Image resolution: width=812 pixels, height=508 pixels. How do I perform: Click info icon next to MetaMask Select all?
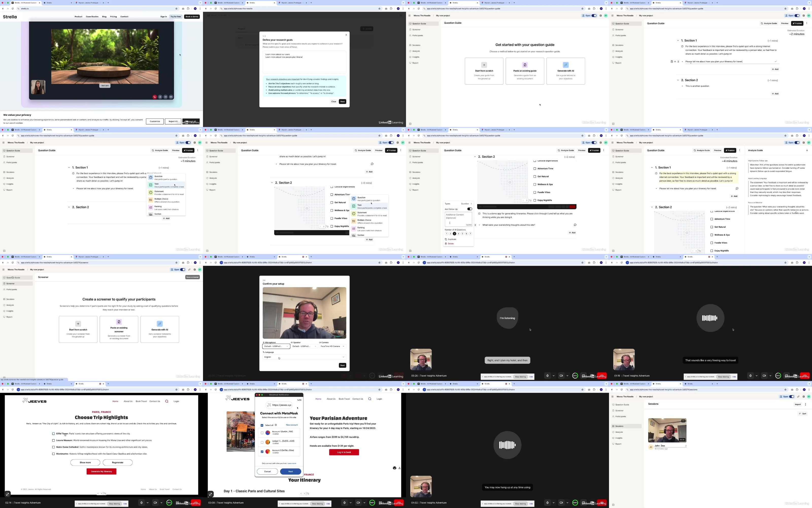pyautogui.click(x=276, y=425)
